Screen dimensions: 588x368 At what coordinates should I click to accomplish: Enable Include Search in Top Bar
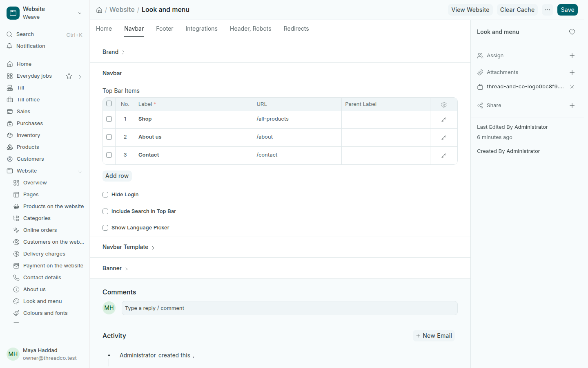tap(105, 211)
